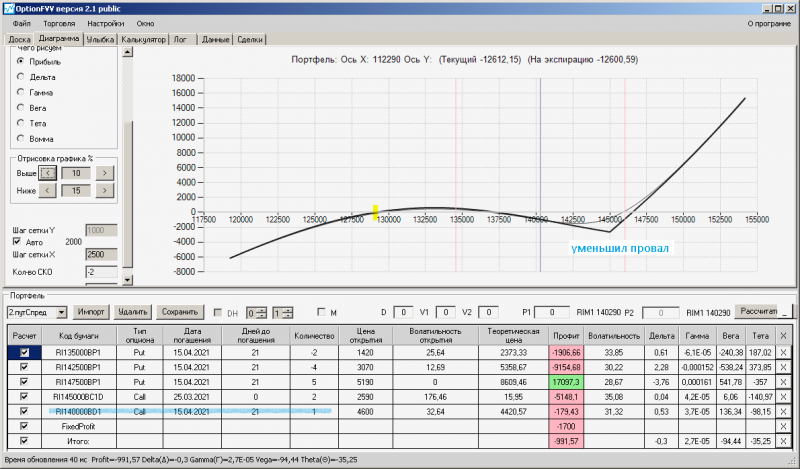Increase the first DH spinner value
The image size is (800, 469).
tap(262, 310)
